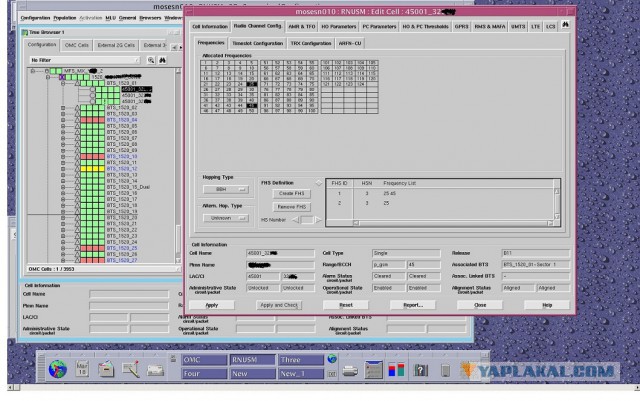Screen dimensions: 640x401
Task: Click Reset button in Edit Cell
Action: (x=346, y=305)
